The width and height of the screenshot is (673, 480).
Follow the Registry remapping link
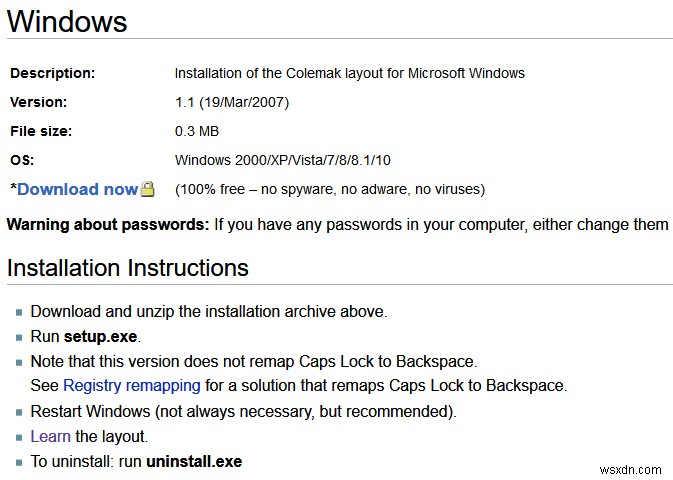131,385
